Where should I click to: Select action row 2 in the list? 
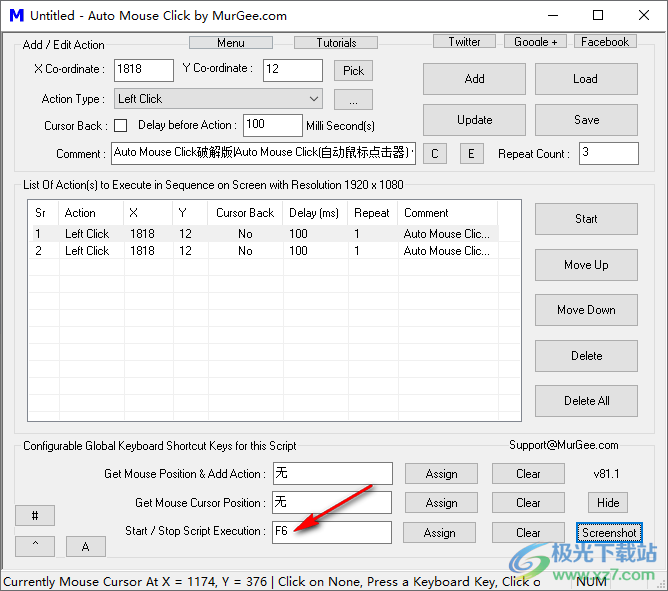point(263,251)
